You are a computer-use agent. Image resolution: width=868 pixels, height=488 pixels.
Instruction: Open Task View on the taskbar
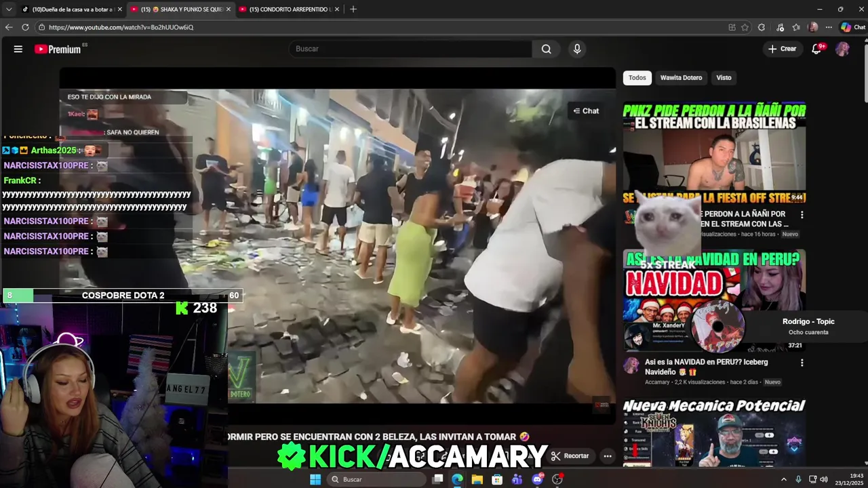(438, 479)
